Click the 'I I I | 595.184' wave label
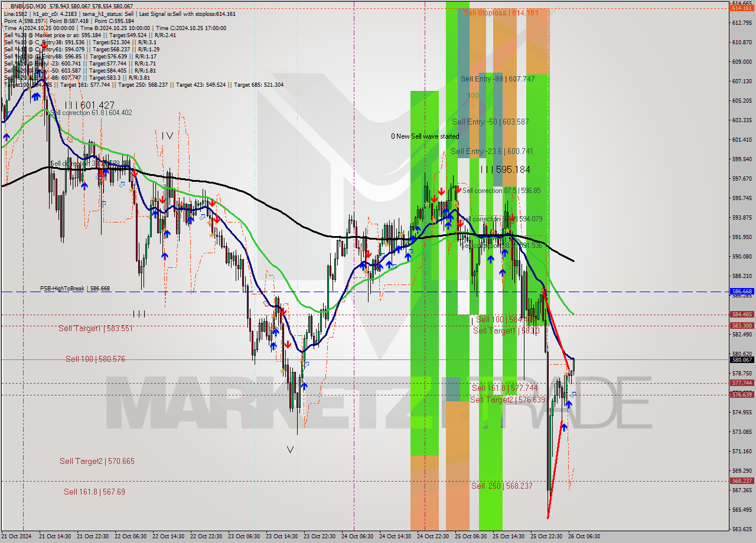The height and width of the screenshot is (543, 756). 505,169
